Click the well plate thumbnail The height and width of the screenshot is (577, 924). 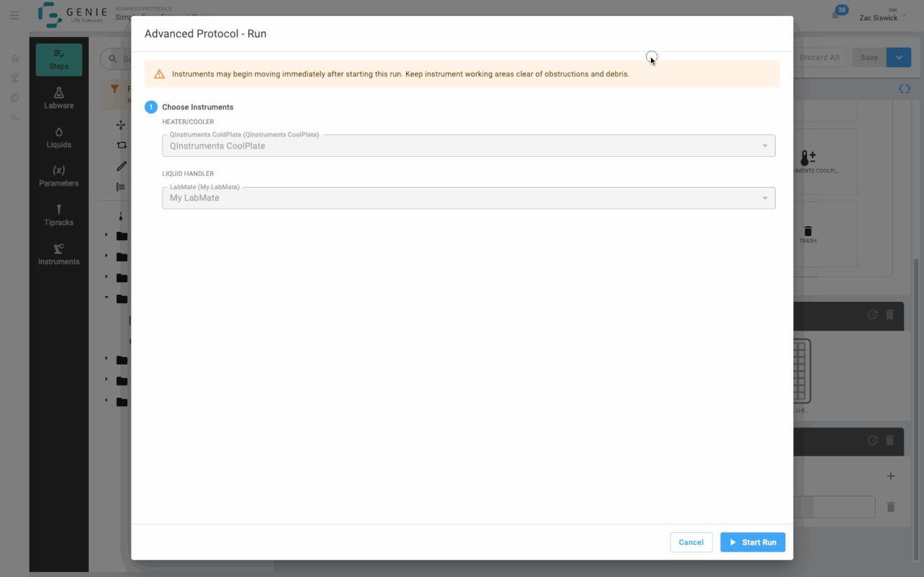[x=802, y=371]
